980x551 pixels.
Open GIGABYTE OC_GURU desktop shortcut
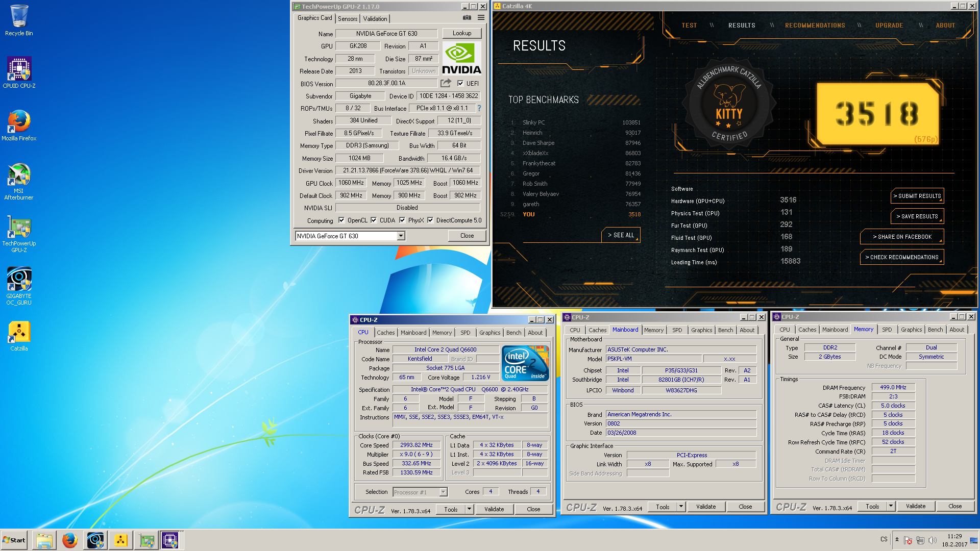pos(19,286)
